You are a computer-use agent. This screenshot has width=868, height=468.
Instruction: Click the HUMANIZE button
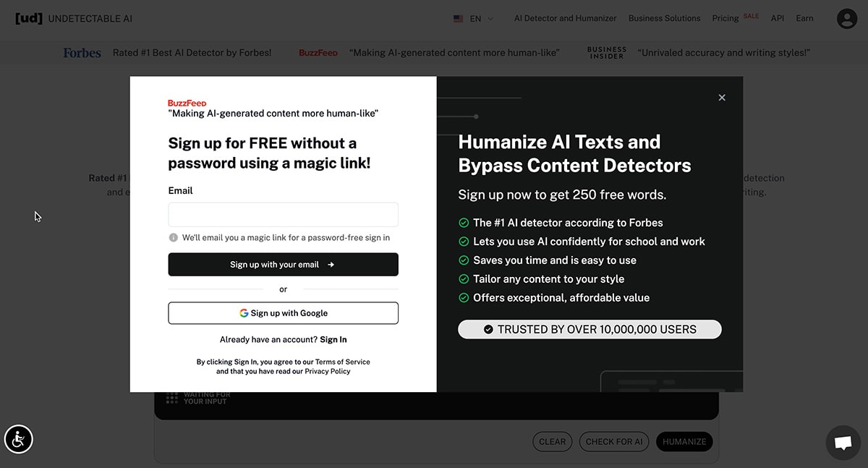684,442
